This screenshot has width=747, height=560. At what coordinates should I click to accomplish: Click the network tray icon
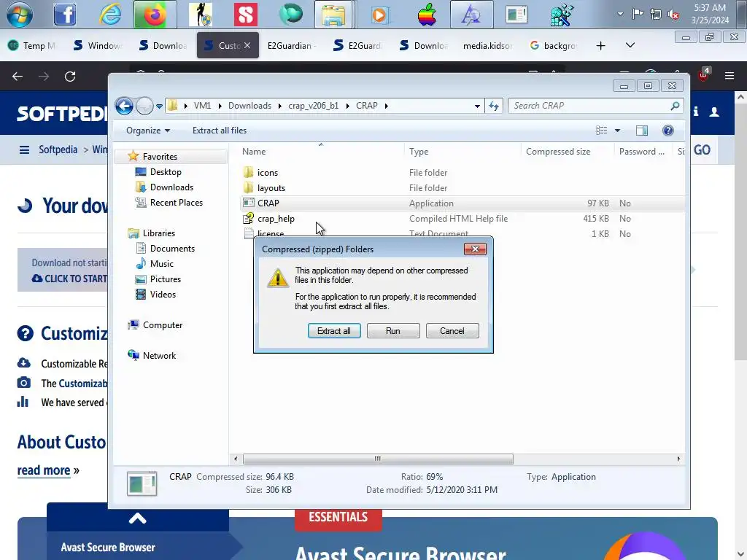point(656,15)
